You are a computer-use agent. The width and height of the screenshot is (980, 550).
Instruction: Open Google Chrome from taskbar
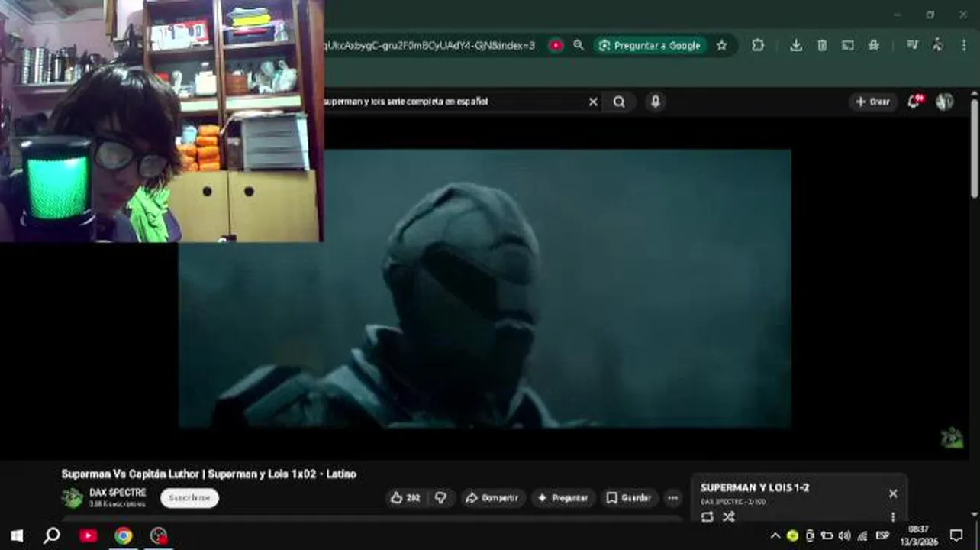coord(124,535)
